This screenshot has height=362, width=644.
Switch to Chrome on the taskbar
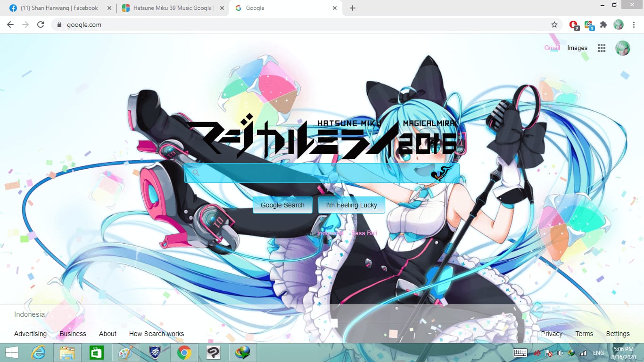click(x=184, y=353)
